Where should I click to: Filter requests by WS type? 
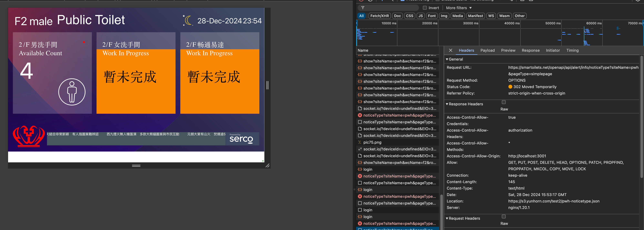491,16
